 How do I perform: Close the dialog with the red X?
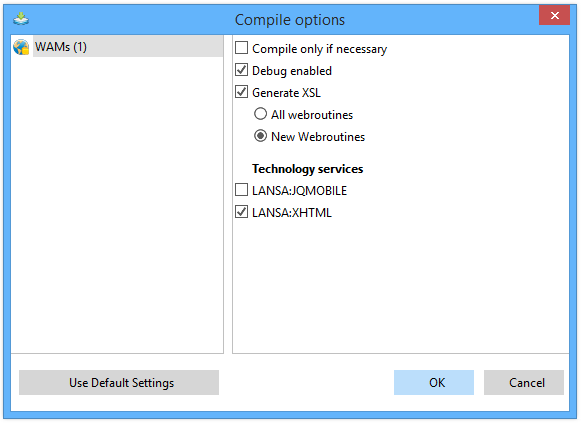tap(554, 16)
